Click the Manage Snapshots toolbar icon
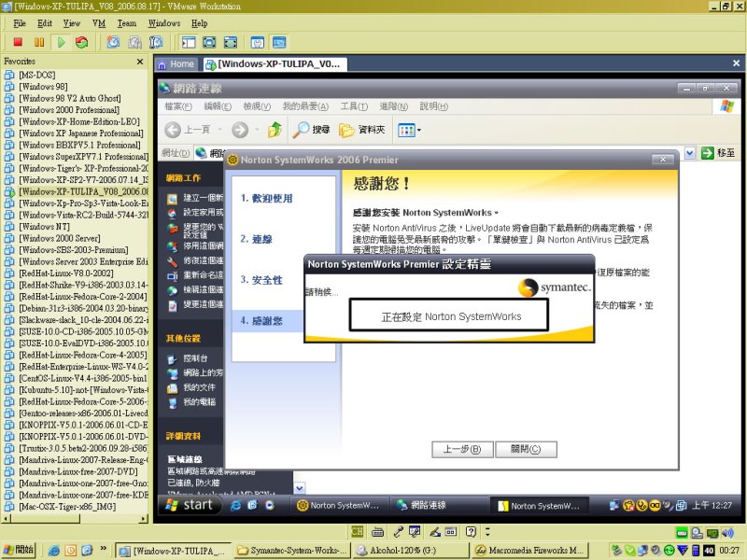Viewport: 747px width, 560px height. (156, 42)
